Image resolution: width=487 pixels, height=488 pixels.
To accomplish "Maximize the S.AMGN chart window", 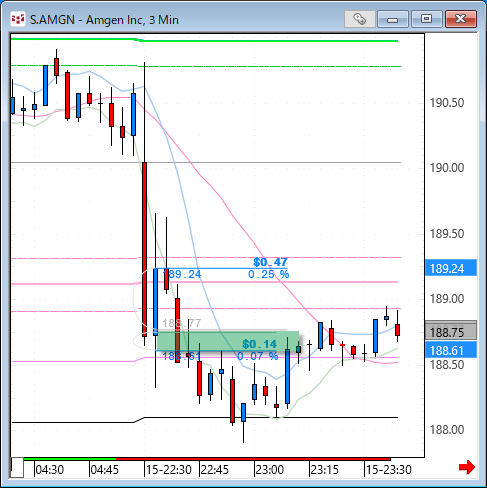I will [x=427, y=19].
